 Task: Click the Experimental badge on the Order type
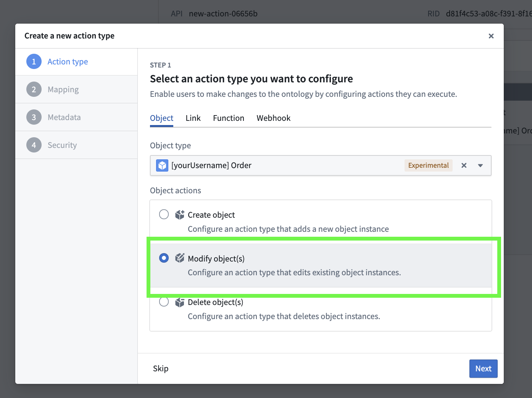(x=428, y=165)
